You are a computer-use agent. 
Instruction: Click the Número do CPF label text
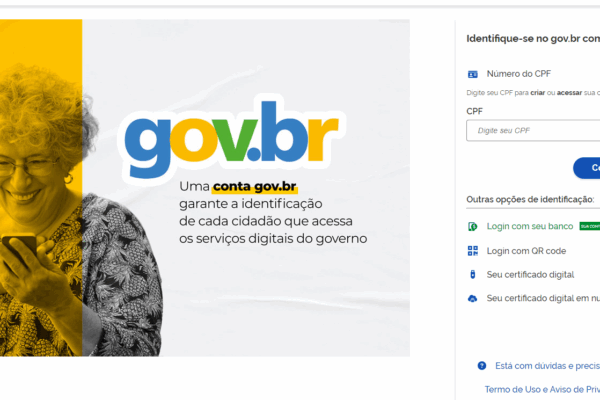(518, 74)
